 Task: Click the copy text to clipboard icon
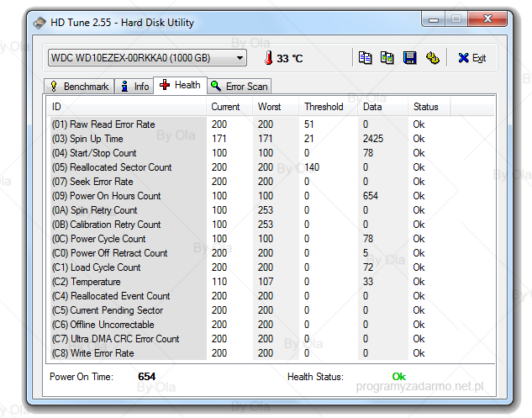[366, 58]
